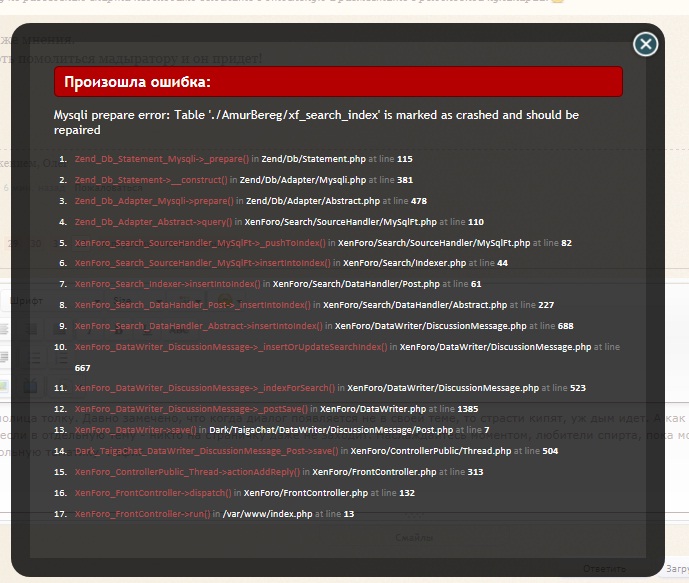Click the _insertOrUpdateSearchIndex() trace entry
The image size is (689, 583).
(231, 347)
